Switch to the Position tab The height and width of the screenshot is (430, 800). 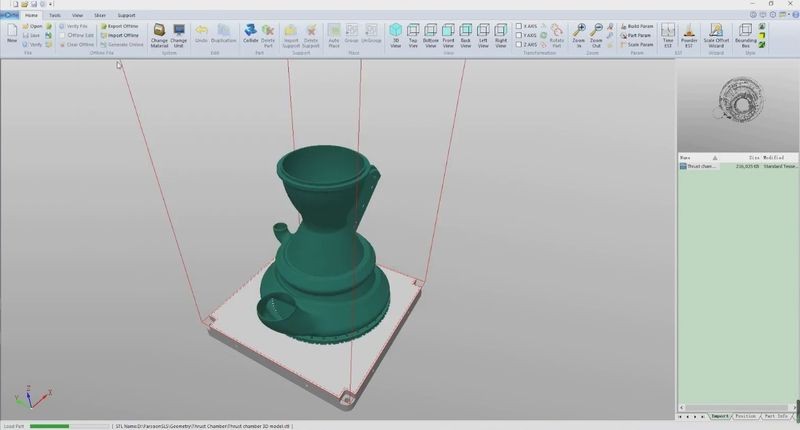click(746, 415)
